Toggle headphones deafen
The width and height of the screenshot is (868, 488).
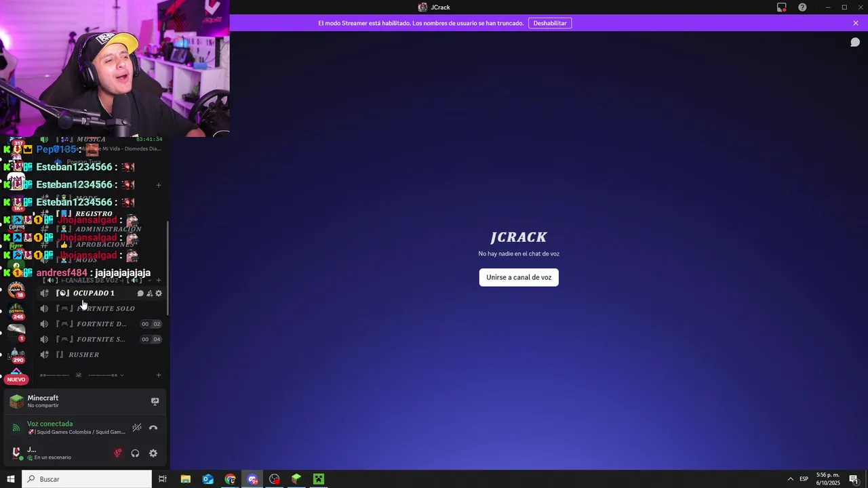(x=135, y=453)
